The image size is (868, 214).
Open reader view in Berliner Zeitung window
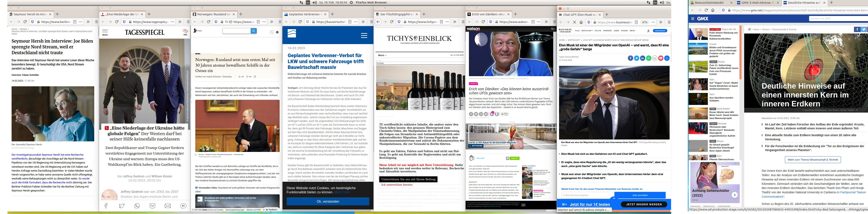tap(75, 22)
